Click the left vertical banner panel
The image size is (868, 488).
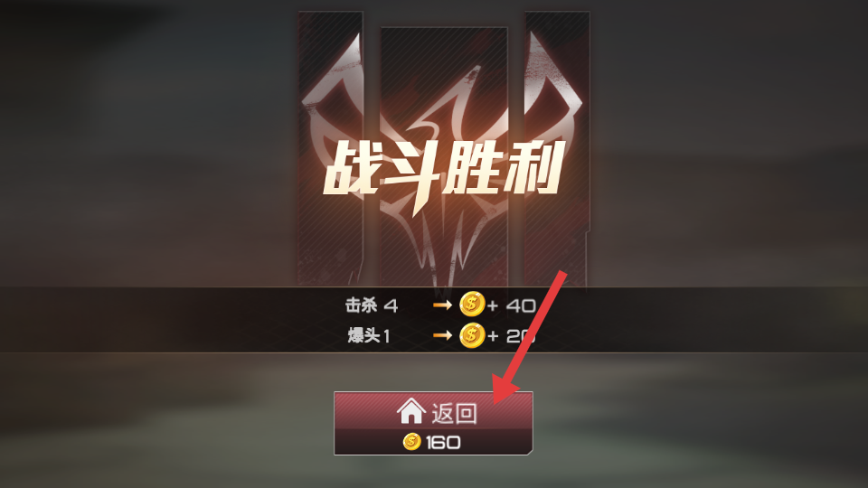click(x=331, y=148)
